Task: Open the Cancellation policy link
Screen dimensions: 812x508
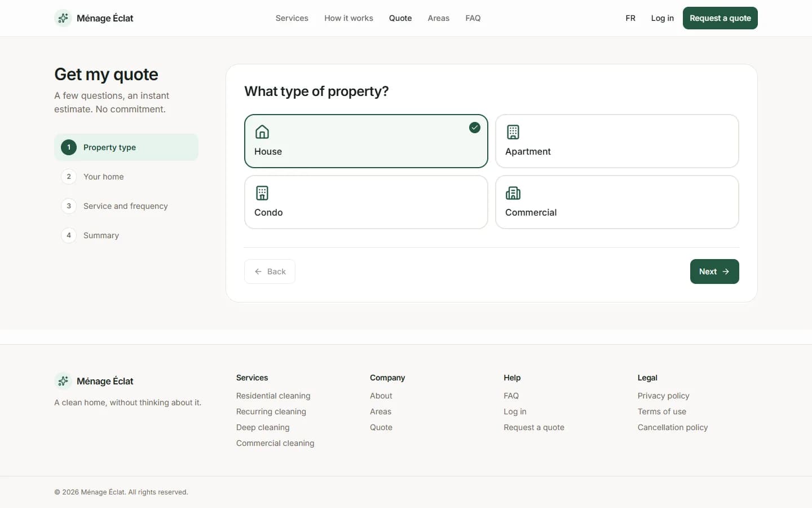Action: pos(673,427)
